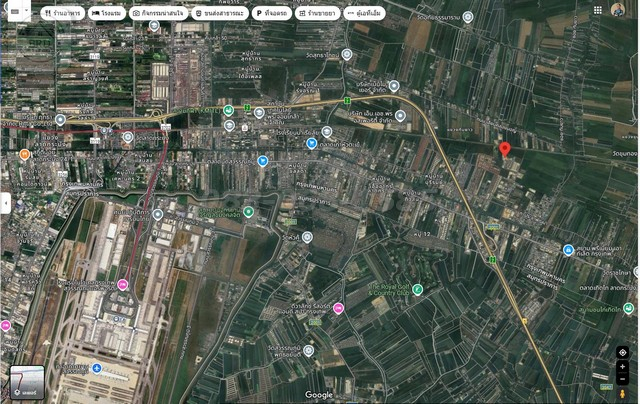Open green KMITL university marker
The width and height of the screenshot is (640, 404).
coord(229,110)
